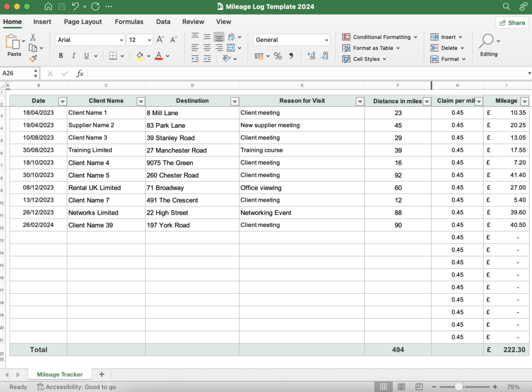Click the Name Box showing A26
The height and width of the screenshot is (392, 532).
(19, 74)
